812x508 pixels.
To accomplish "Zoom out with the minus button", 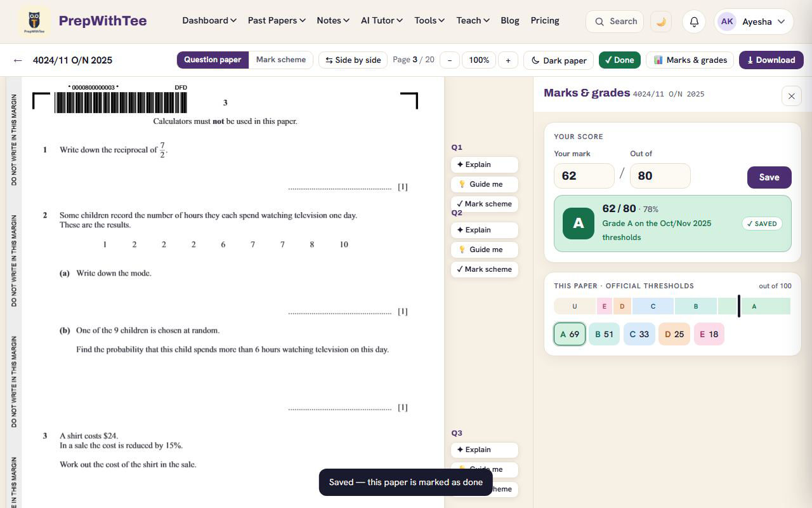I will point(450,60).
